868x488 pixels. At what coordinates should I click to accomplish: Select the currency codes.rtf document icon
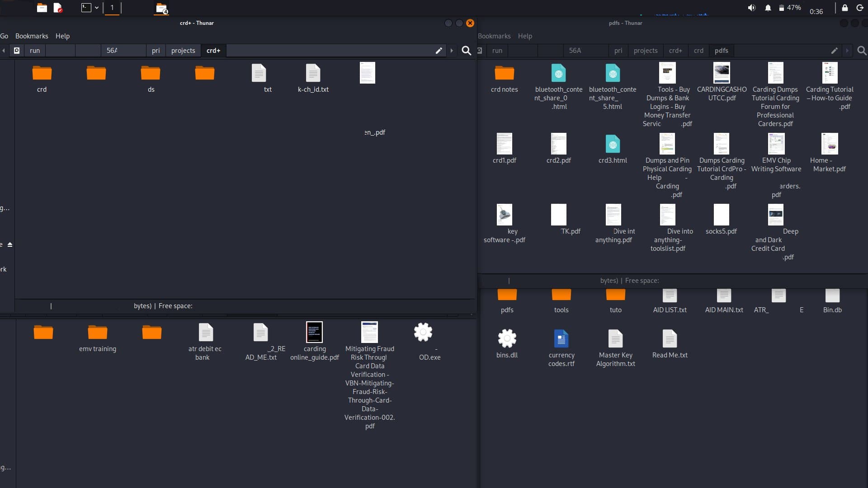(561, 338)
